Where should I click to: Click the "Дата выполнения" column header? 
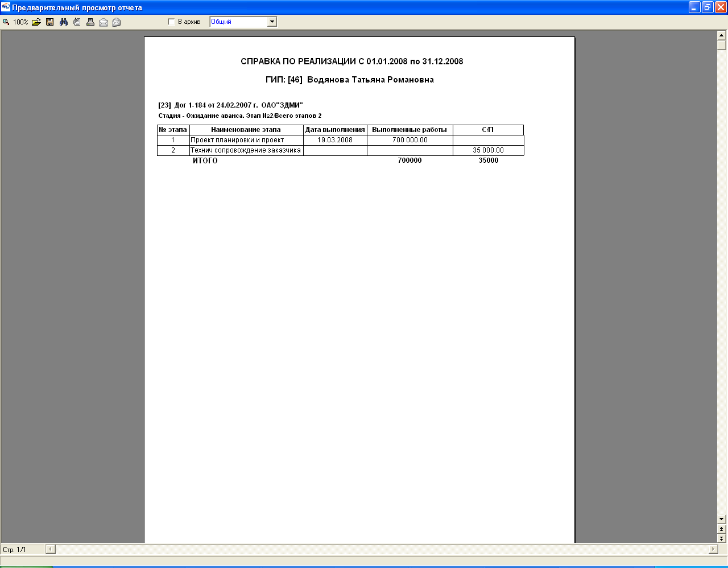pos(335,130)
